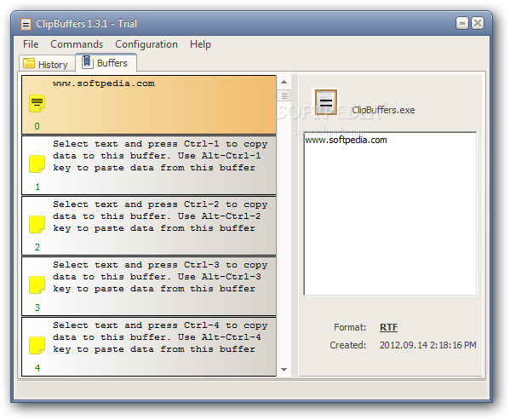The image size is (510, 420).
Task: Open the File menu
Action: click(31, 44)
